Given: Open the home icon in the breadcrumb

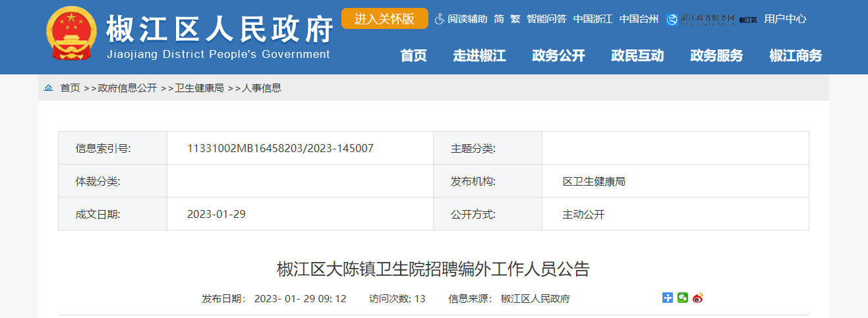Looking at the screenshot, I should tap(49, 88).
